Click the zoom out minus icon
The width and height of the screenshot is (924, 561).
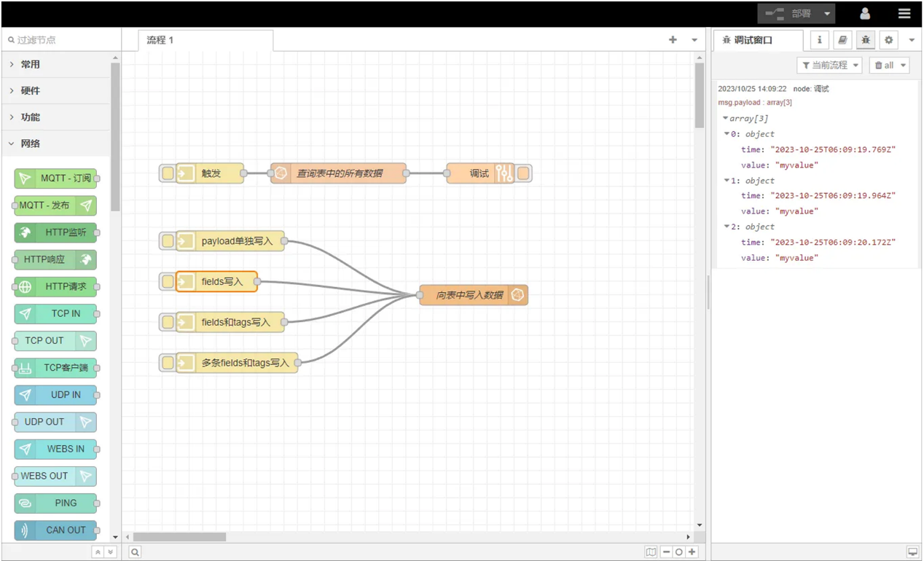point(666,552)
